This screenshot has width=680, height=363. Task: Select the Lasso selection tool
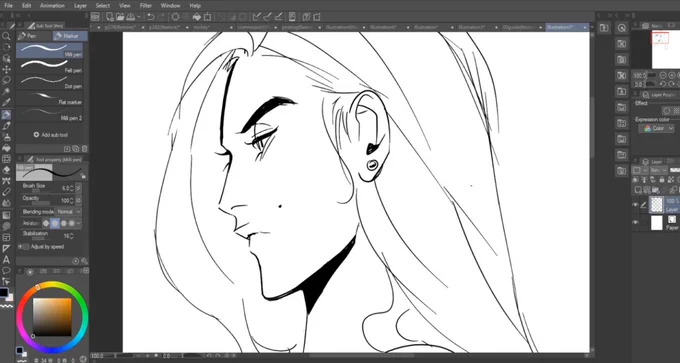pyautogui.click(x=6, y=81)
